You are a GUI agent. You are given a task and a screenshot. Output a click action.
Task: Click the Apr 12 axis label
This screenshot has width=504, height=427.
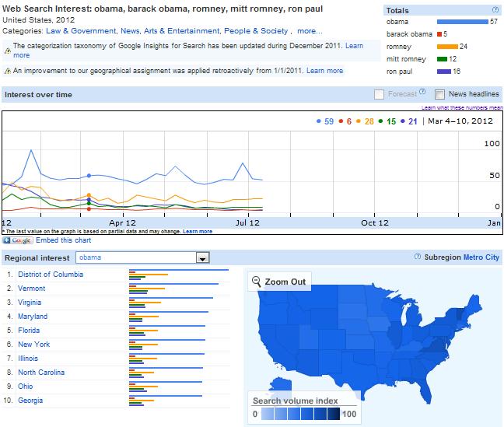pos(122,222)
